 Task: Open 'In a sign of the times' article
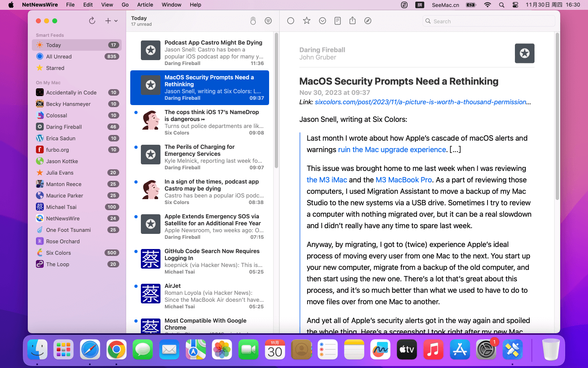coord(200,192)
